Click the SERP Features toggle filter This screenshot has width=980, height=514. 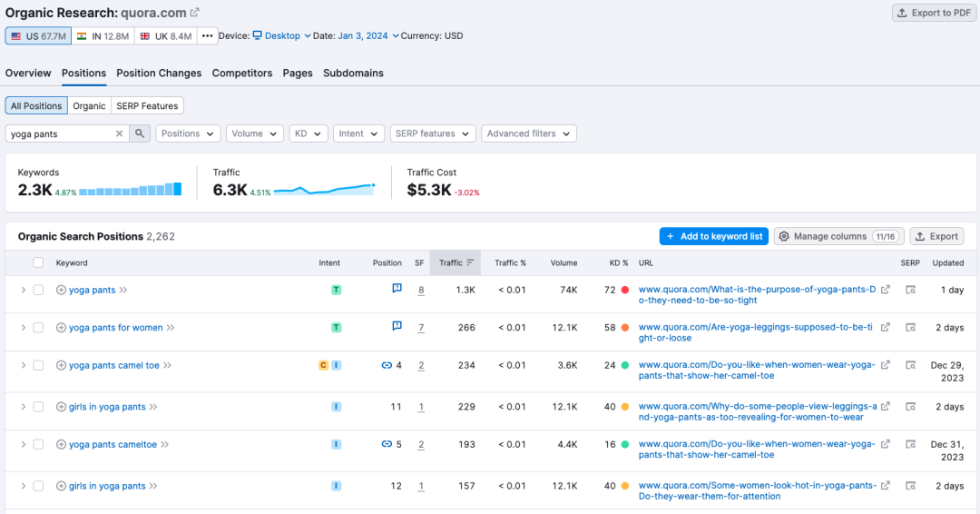(147, 105)
